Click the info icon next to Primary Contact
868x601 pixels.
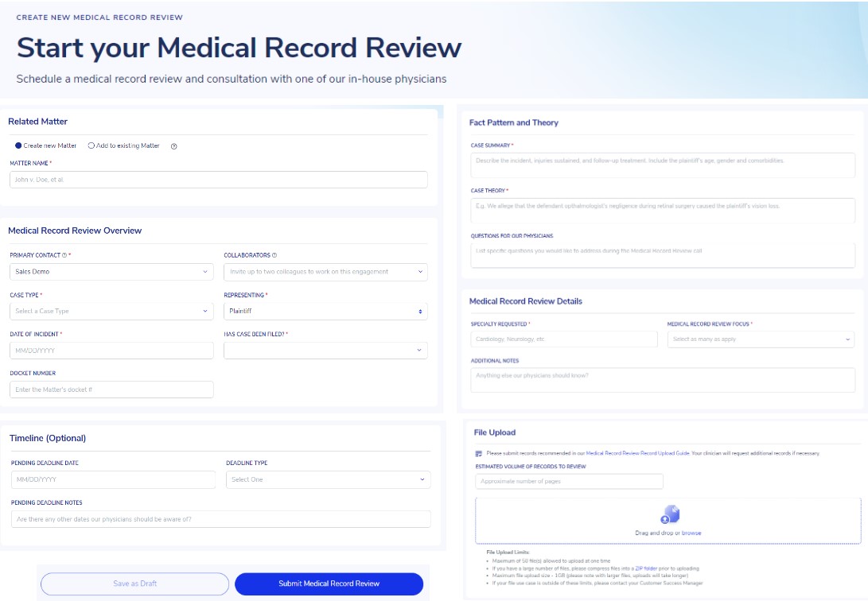64,255
